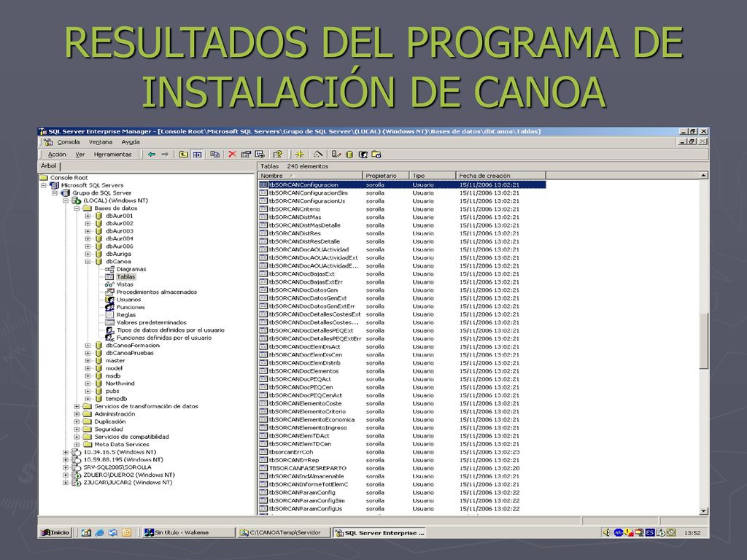Click the Help toolbar icon

[277, 155]
